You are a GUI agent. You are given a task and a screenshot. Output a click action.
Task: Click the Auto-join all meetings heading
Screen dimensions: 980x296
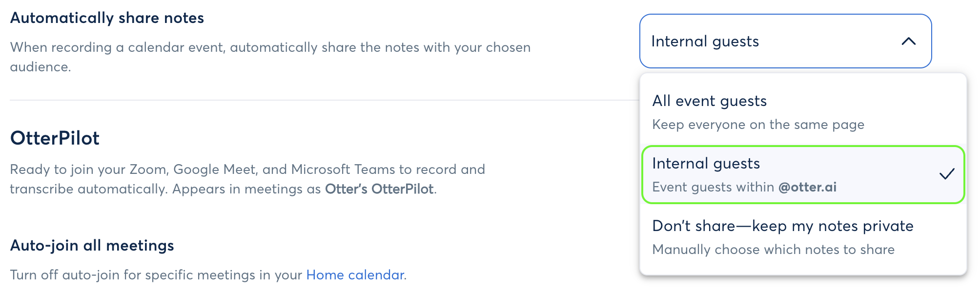[x=92, y=246]
